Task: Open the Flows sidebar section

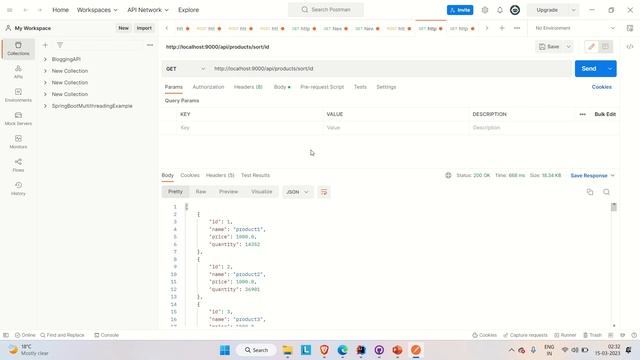Action: tap(18, 165)
